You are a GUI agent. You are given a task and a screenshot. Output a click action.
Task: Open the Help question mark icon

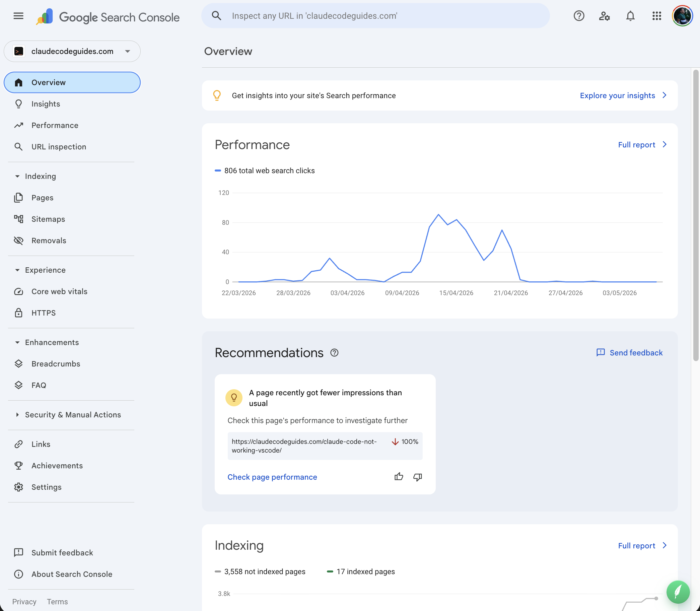[x=579, y=16]
